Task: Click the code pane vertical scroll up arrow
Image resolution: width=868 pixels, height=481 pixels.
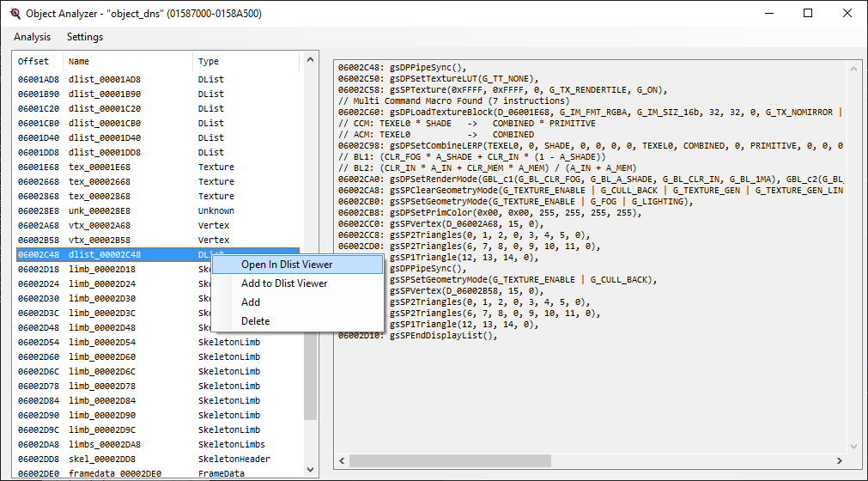Action: pyautogui.click(x=853, y=70)
